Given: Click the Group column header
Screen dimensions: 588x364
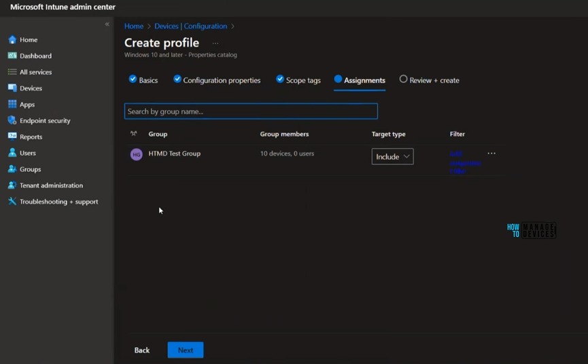Looking at the screenshot, I should 158,134.
